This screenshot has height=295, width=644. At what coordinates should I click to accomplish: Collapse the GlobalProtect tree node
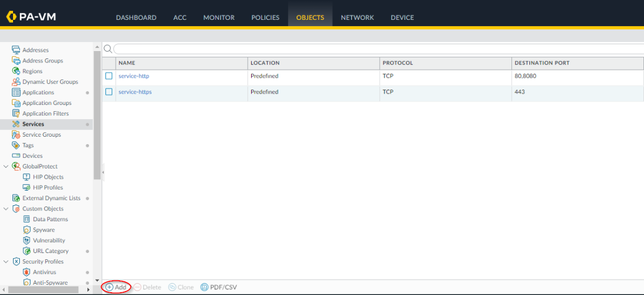pyautogui.click(x=6, y=166)
